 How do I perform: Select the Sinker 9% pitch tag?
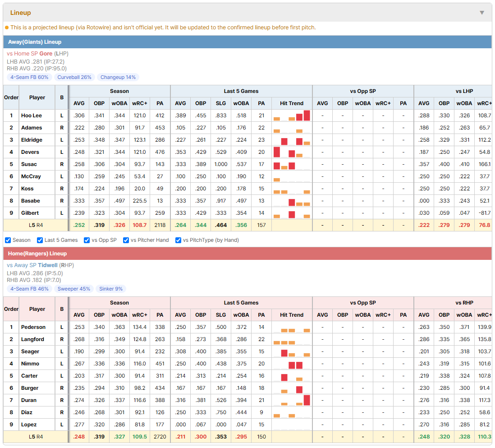click(111, 289)
